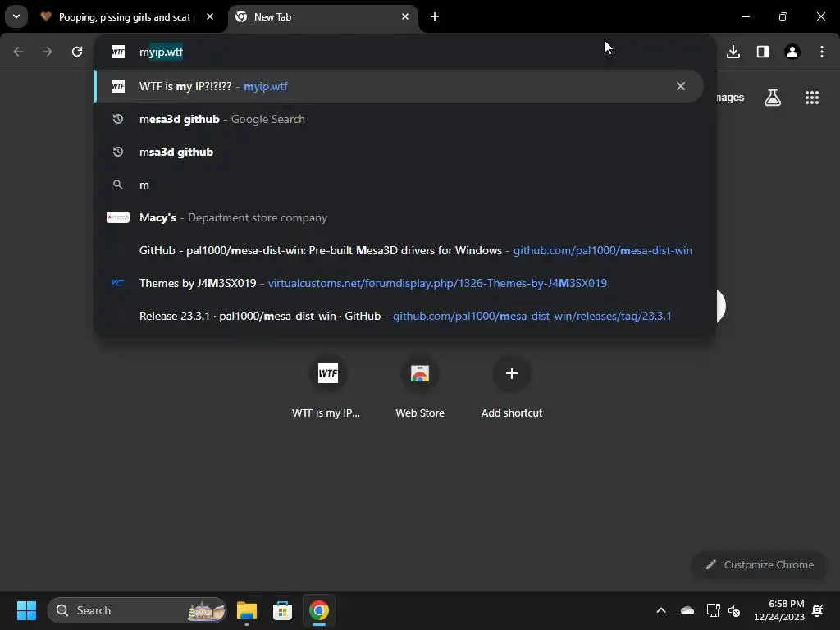
Task: Select the New Tab tab
Action: [x=323, y=17]
